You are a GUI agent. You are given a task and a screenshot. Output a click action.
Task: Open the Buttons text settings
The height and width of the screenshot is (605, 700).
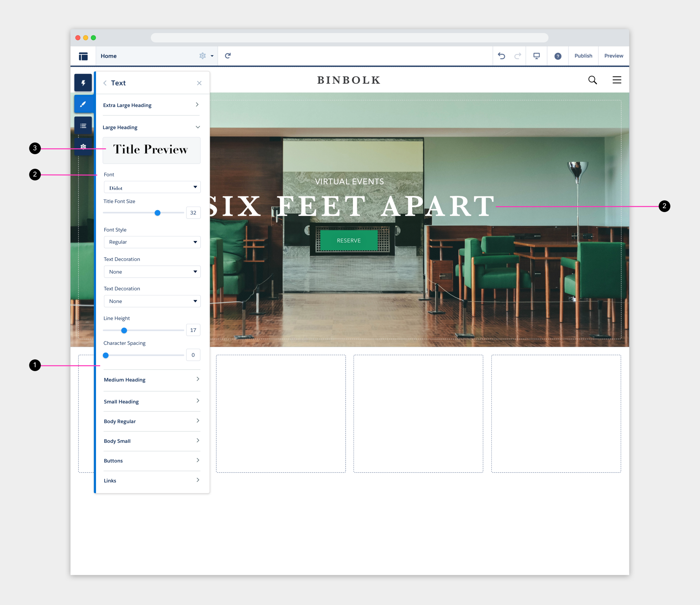[x=152, y=461]
